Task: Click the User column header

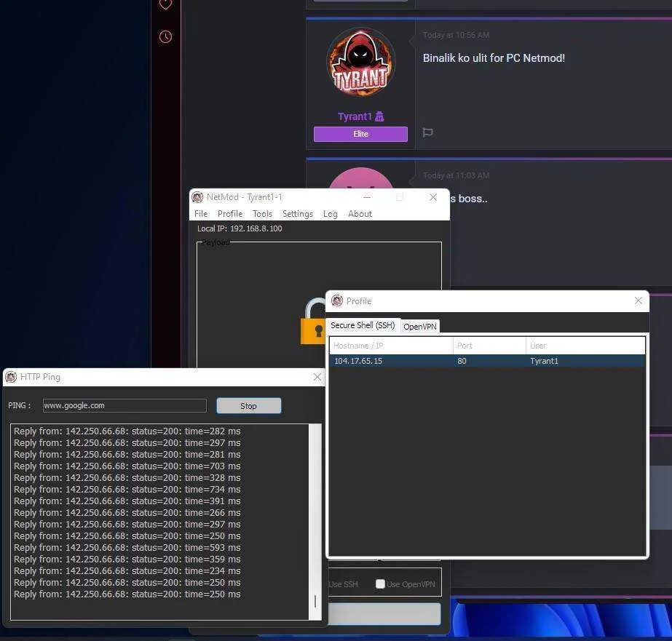Action: click(585, 346)
